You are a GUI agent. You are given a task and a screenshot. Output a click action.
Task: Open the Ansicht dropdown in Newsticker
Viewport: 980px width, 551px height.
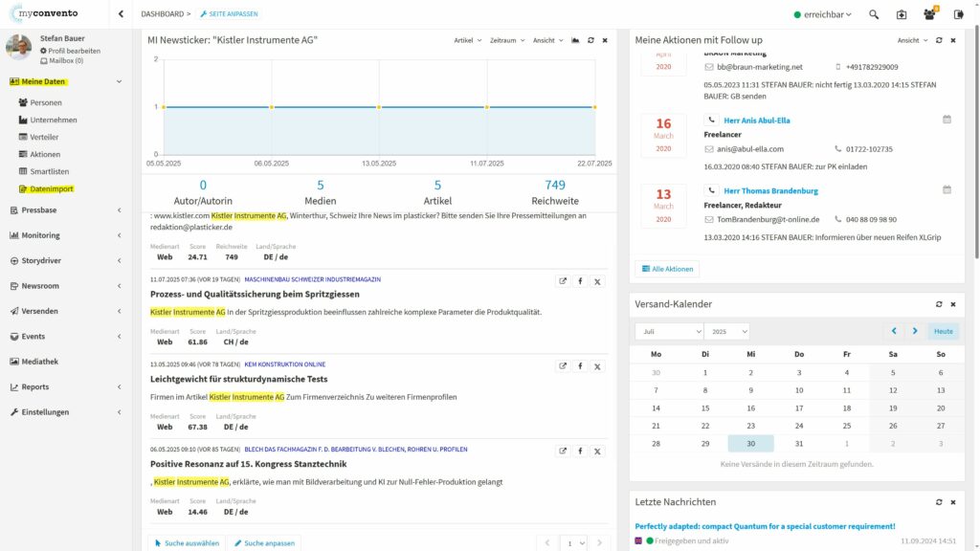click(547, 40)
